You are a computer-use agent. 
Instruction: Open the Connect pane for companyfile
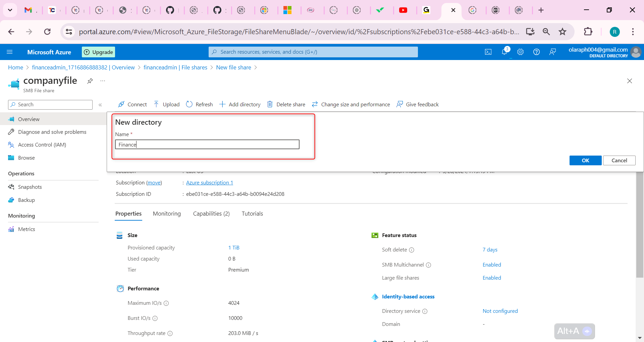coord(132,104)
